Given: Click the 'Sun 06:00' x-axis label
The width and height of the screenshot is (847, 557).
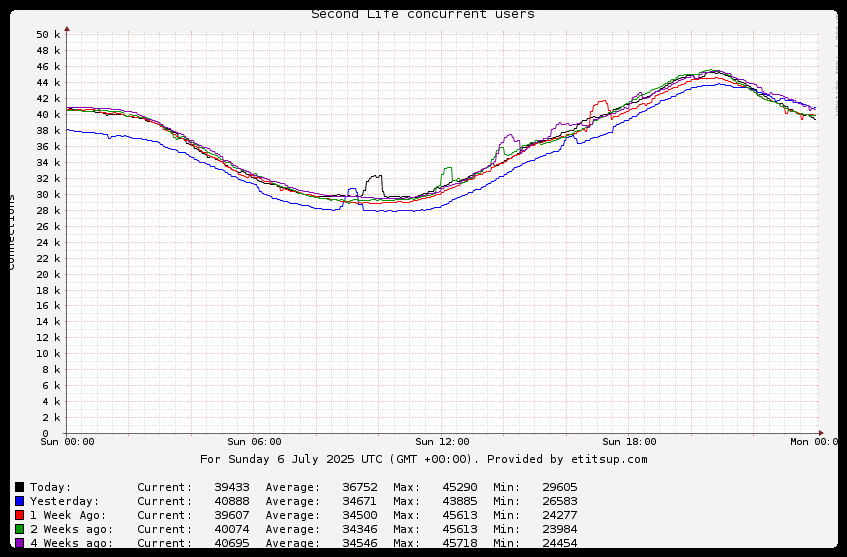Looking at the screenshot, I should click(x=254, y=442).
